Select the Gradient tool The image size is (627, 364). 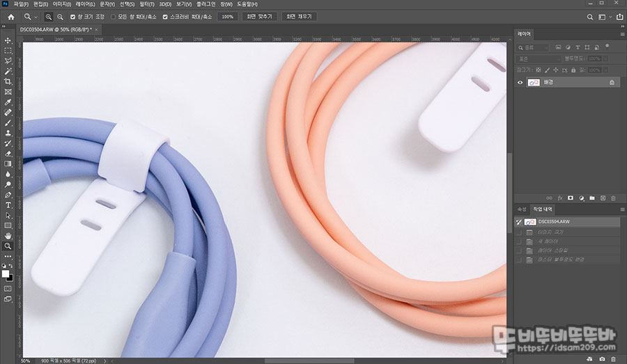tap(8, 164)
